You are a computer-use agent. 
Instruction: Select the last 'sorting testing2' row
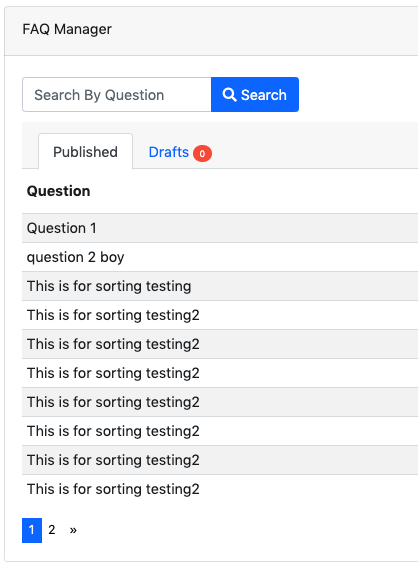point(220,489)
